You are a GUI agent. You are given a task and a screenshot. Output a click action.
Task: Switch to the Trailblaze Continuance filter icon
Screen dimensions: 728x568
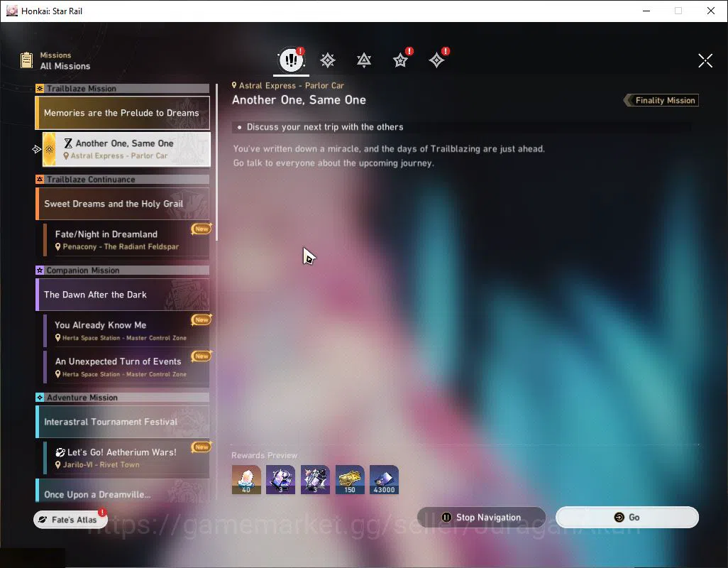[x=364, y=60]
